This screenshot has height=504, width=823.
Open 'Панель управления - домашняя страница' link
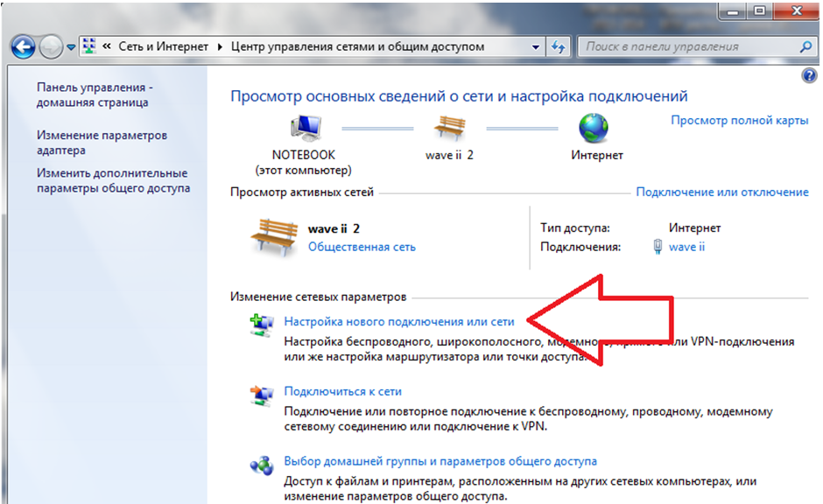click(95, 94)
